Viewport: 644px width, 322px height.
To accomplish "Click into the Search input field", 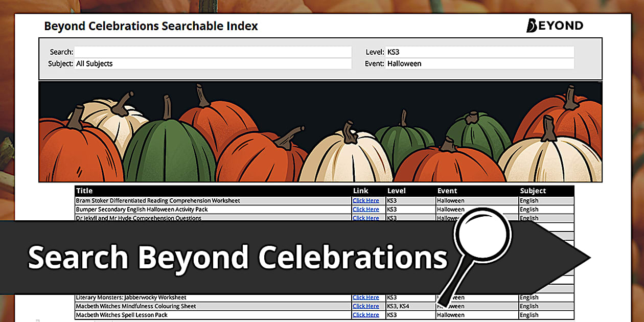I will pos(213,52).
